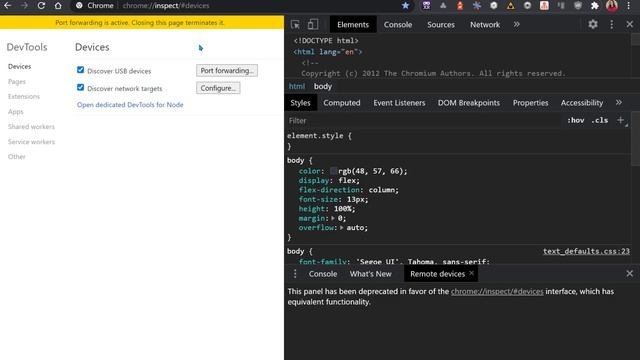Screen dimensions: 640x360
Task: Click the bookmark star icon
Action: tap(405, 6)
